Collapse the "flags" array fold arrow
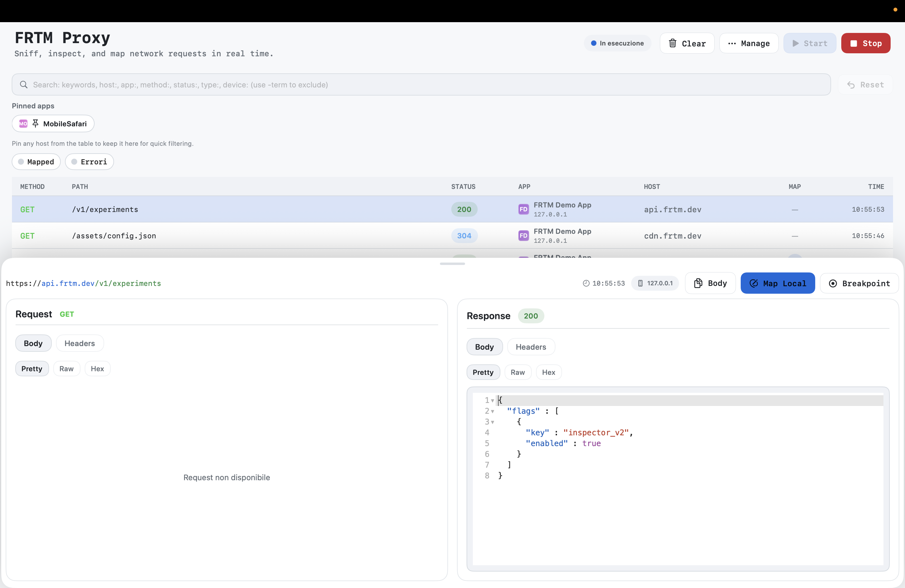The width and height of the screenshot is (905, 588). 492,411
